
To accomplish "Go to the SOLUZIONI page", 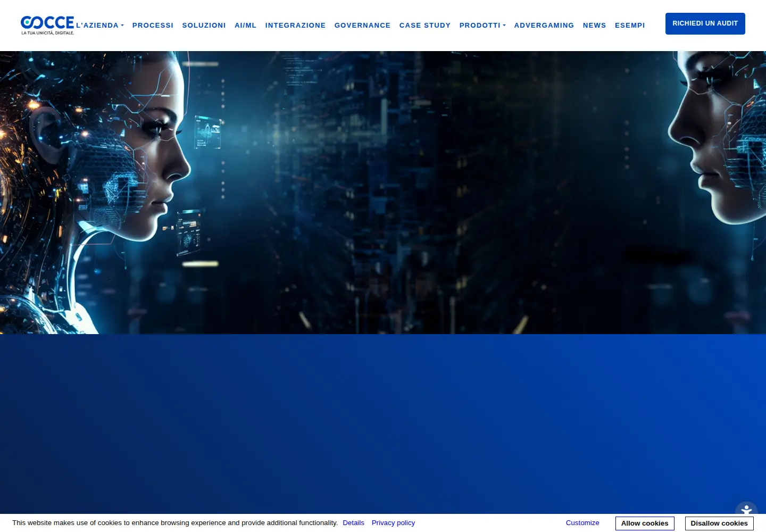I will 204,26.
